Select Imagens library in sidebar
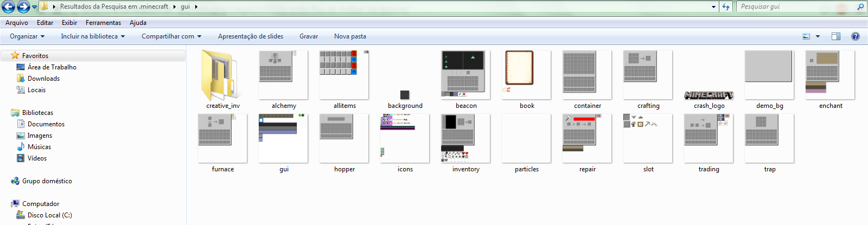Viewport: 868px width, 225px height. click(x=40, y=136)
